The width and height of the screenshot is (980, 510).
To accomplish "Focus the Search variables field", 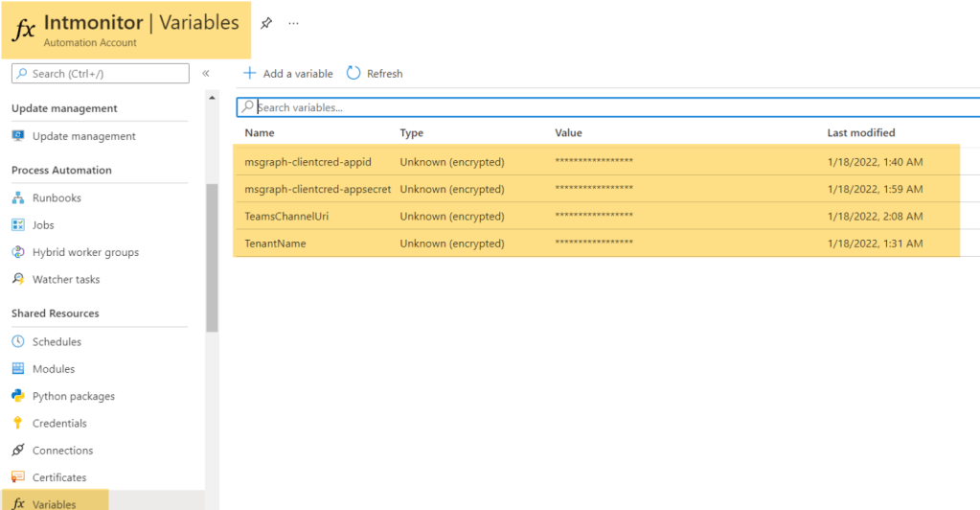I will (x=613, y=107).
